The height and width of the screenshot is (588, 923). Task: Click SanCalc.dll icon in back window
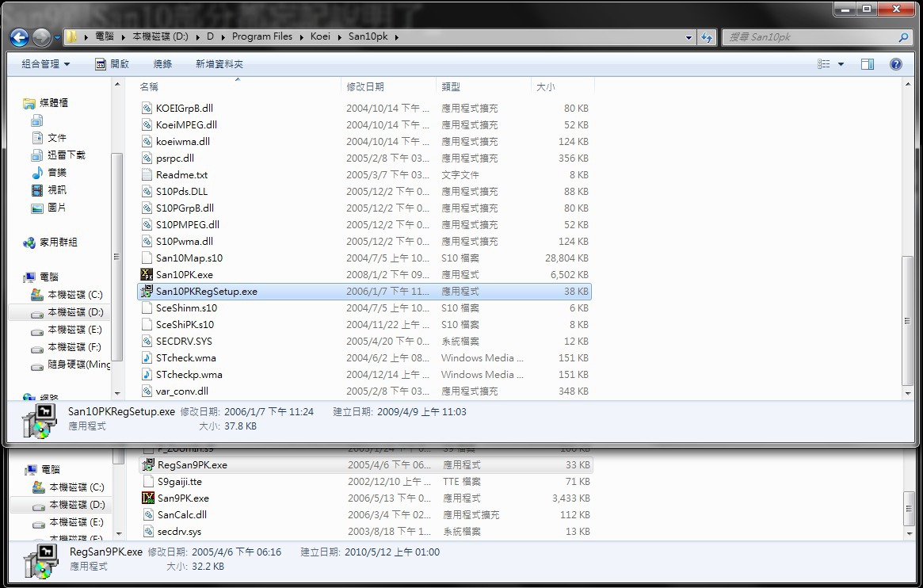[148, 514]
